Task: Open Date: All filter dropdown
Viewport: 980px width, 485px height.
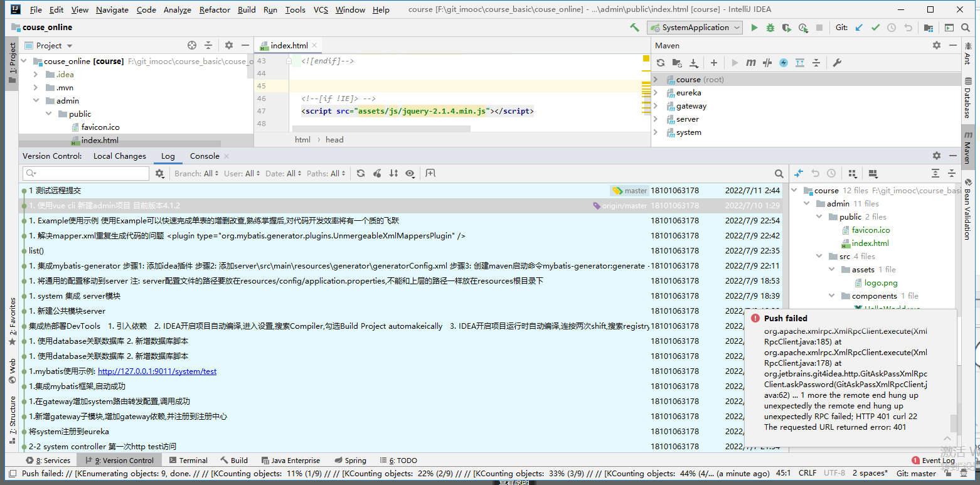Action: click(284, 174)
